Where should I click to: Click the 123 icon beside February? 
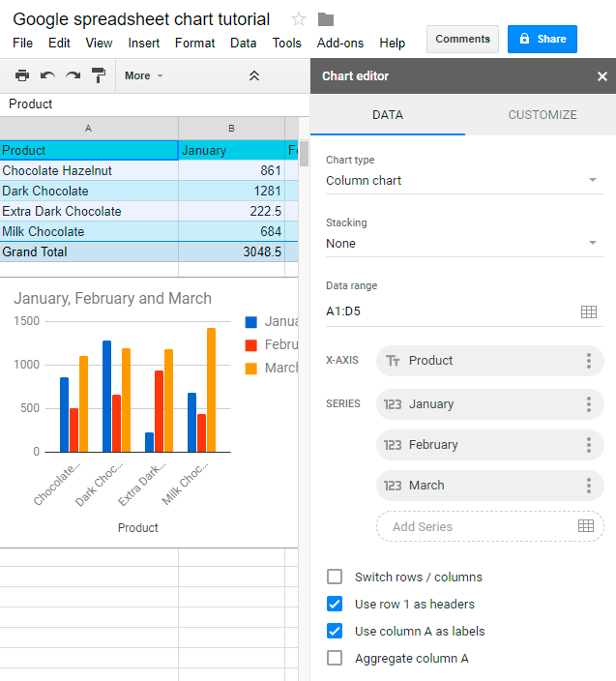coord(393,445)
